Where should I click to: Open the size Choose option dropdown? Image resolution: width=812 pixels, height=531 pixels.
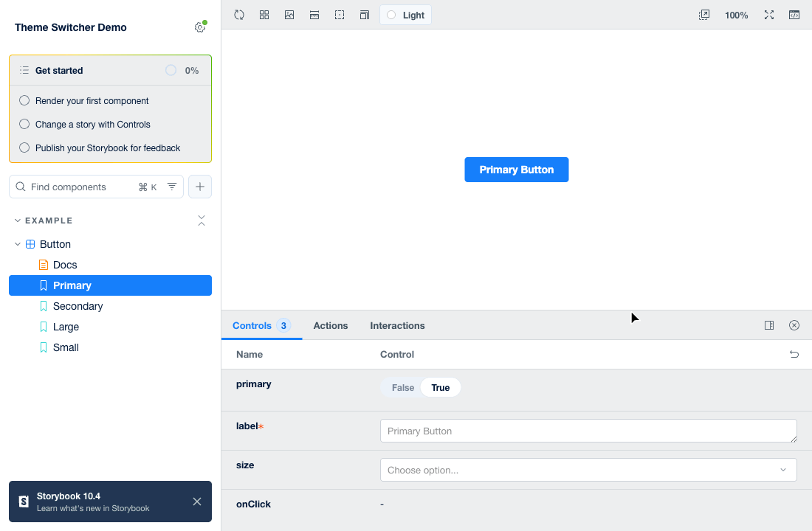588,470
